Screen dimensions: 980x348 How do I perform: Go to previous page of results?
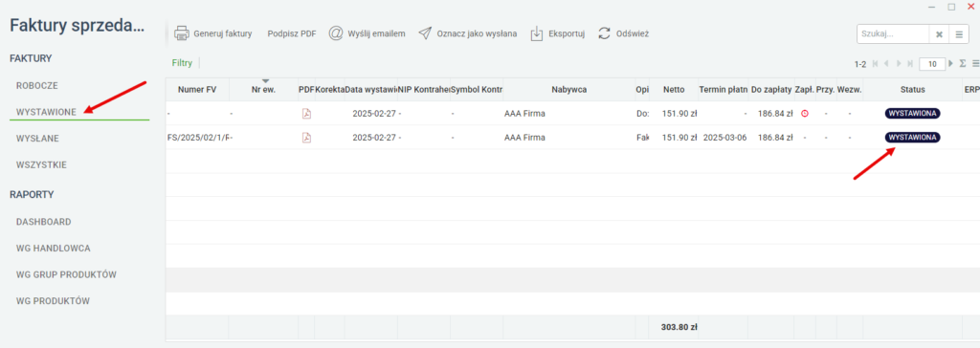887,64
